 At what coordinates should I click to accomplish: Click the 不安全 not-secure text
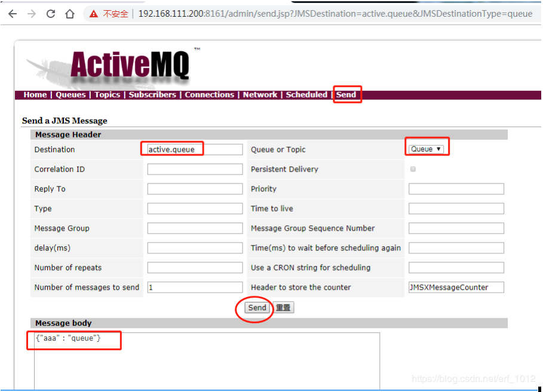click(116, 14)
